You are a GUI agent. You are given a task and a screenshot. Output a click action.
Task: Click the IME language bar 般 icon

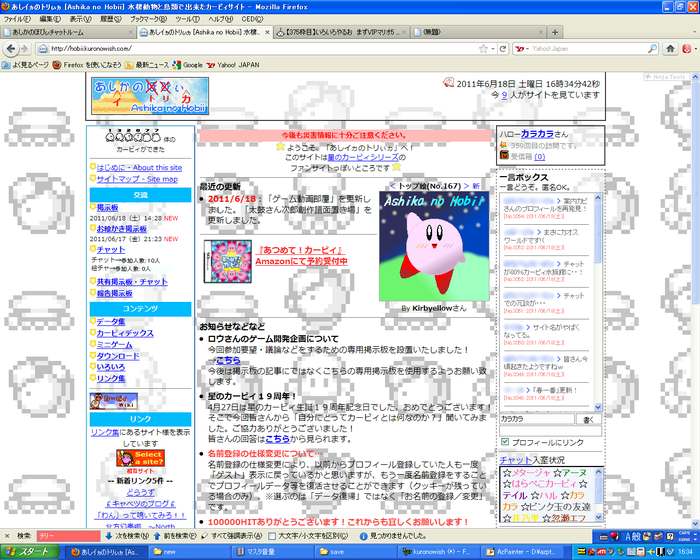[x=636, y=536]
